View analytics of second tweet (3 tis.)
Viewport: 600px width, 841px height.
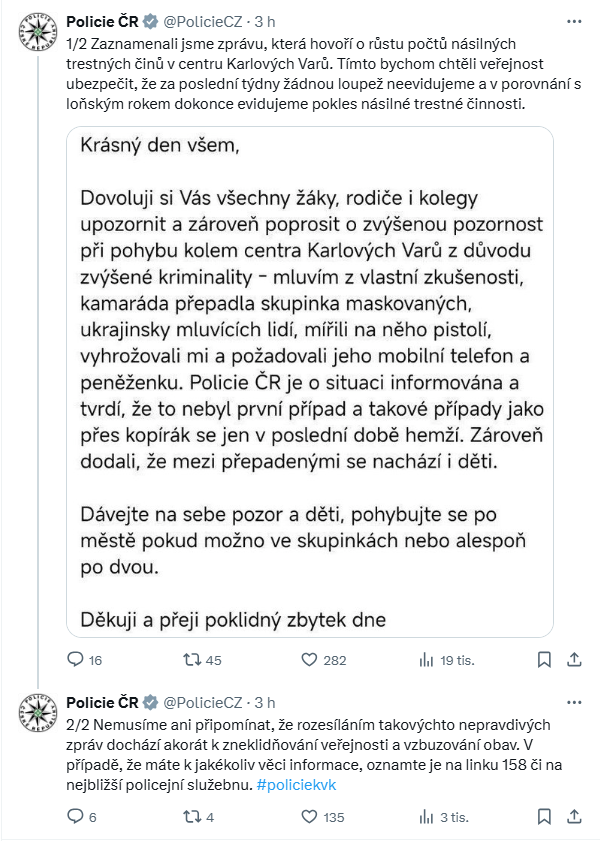click(427, 817)
